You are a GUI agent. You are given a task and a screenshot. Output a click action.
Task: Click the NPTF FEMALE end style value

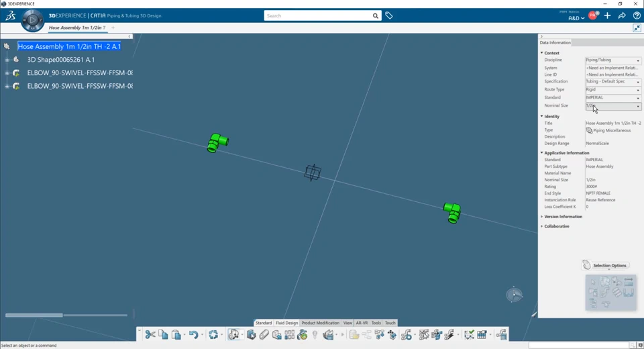598,193
